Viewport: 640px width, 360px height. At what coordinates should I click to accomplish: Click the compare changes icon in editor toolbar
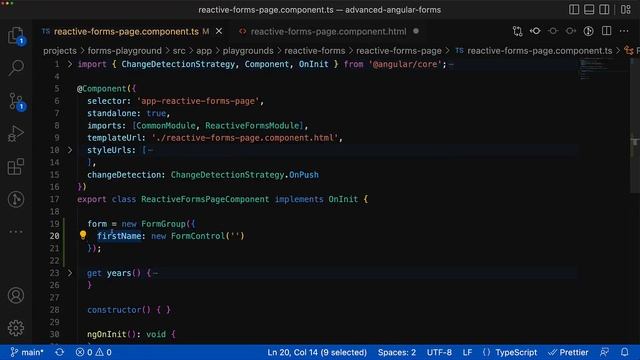[x=518, y=31]
